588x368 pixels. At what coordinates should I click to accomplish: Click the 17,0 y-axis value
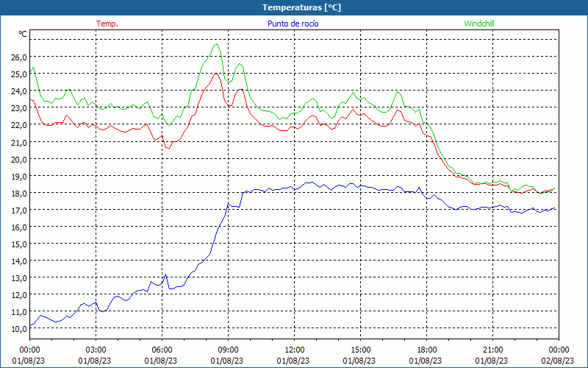pyautogui.click(x=19, y=210)
